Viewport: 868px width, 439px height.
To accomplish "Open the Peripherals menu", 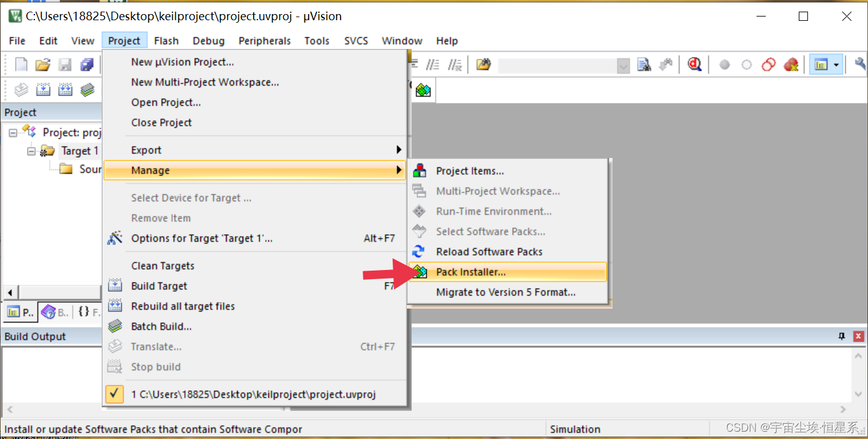I will [265, 41].
